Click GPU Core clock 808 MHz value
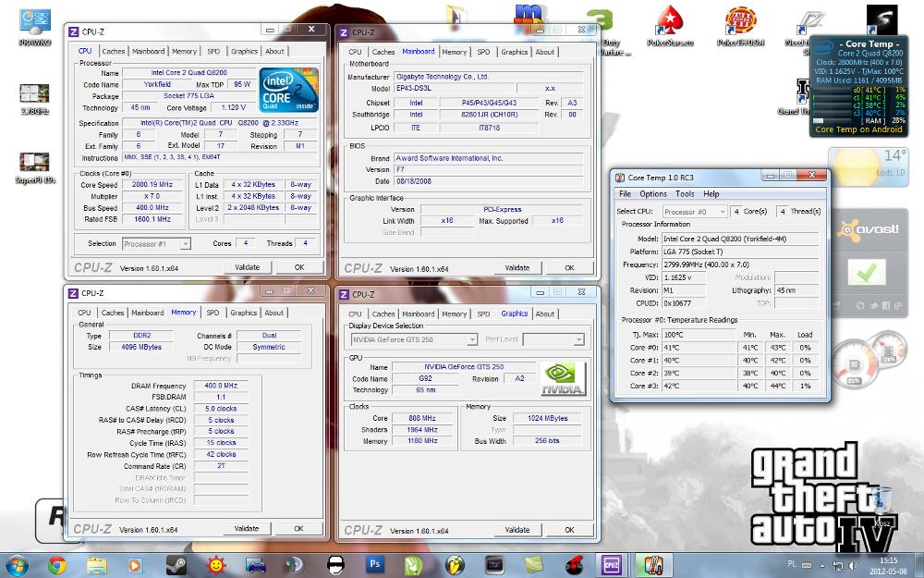Viewport: 924px width, 578px height. [x=422, y=418]
